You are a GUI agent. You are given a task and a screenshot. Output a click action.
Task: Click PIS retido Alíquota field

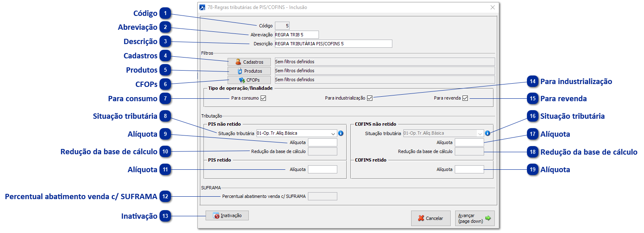coord(323,169)
